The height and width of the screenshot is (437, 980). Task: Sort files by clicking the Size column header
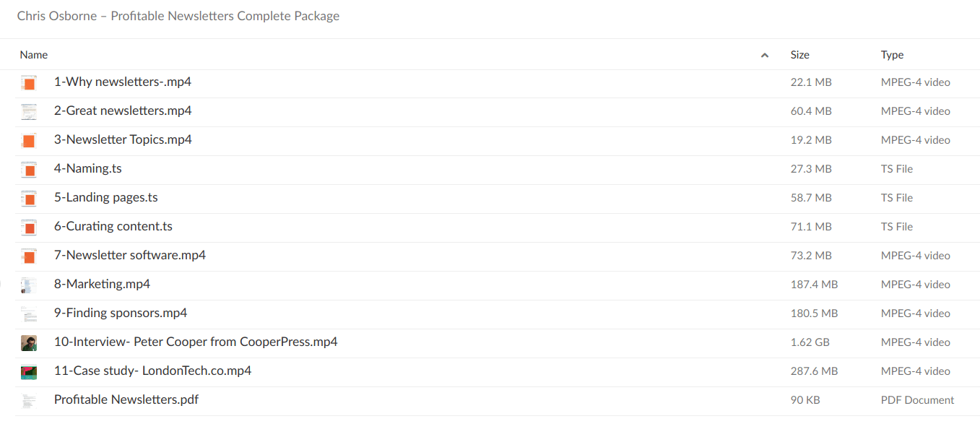coord(800,54)
